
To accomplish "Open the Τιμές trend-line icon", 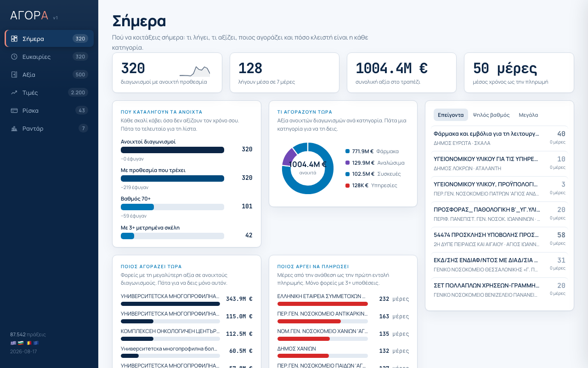I will [14, 92].
